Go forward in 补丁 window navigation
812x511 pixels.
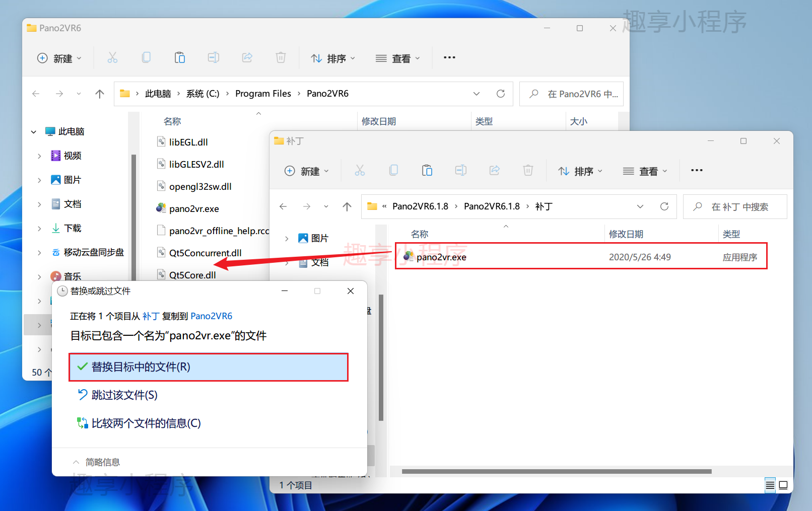coord(307,206)
